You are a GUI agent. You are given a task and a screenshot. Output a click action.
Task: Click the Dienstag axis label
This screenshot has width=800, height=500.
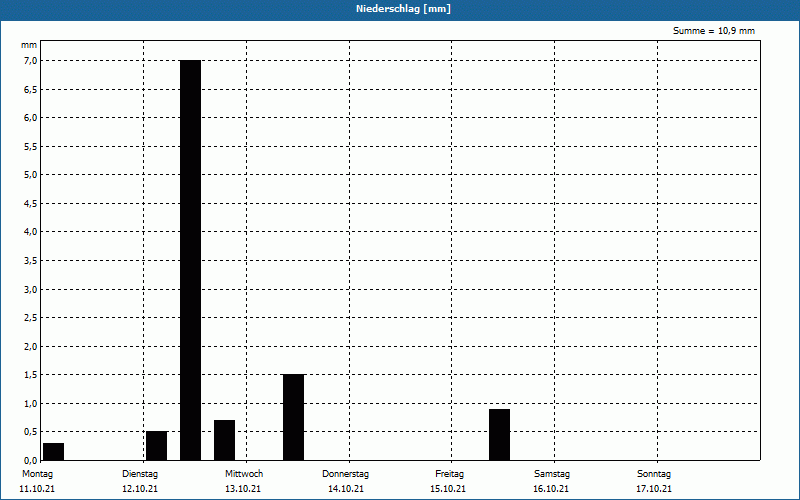[140, 474]
